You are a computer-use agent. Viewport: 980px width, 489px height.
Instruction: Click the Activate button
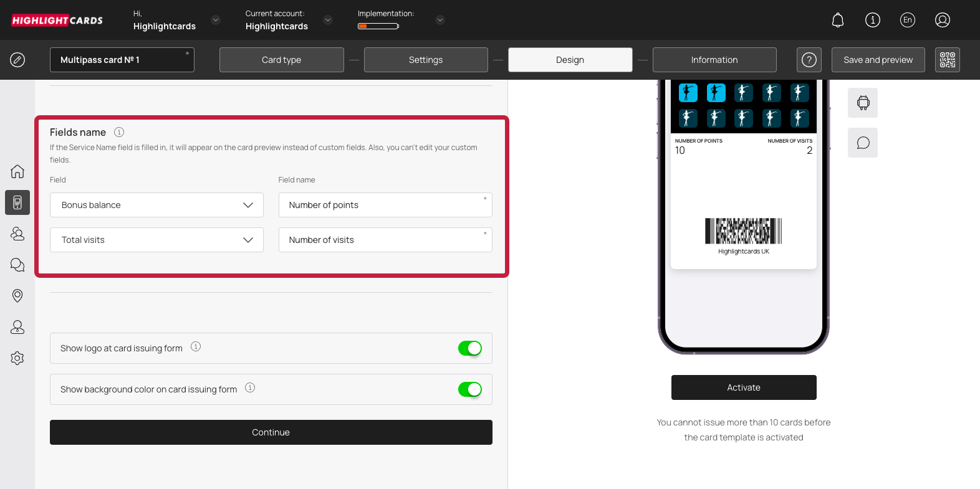pos(743,387)
